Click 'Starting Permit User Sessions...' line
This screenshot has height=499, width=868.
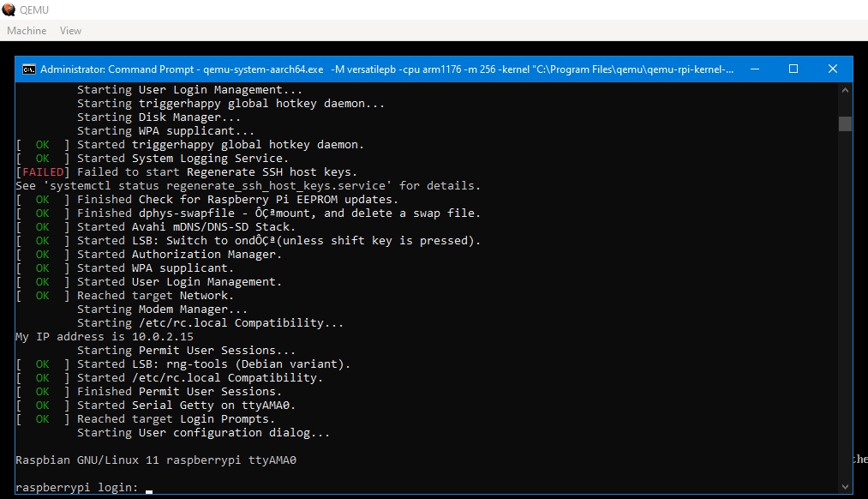point(186,351)
